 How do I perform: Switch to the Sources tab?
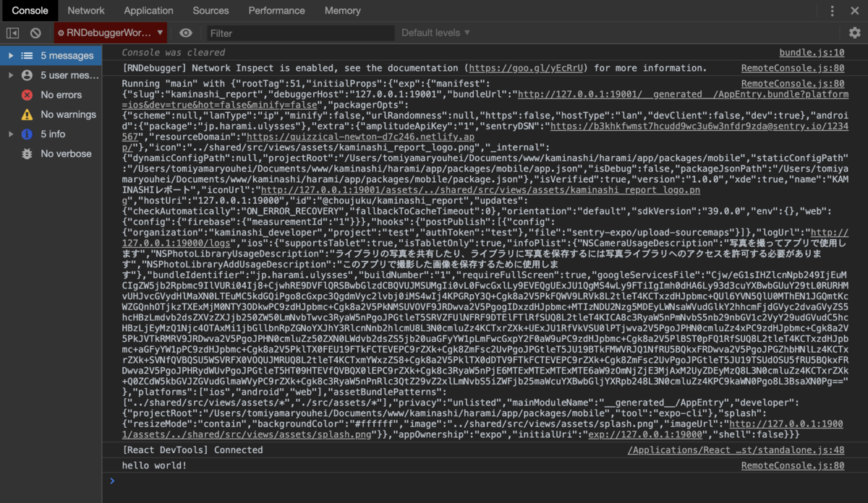coord(210,11)
